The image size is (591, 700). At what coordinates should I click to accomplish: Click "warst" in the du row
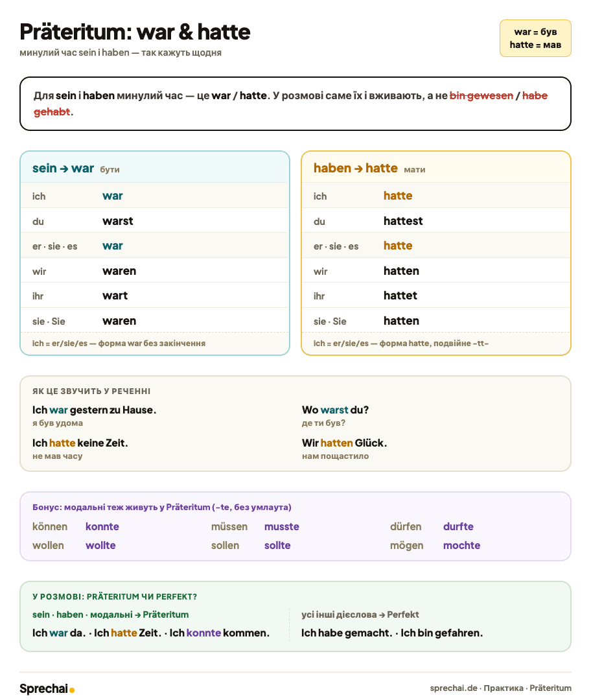pos(118,221)
